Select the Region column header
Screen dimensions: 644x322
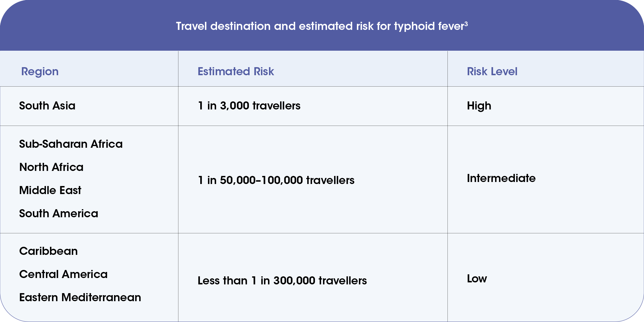click(x=40, y=72)
